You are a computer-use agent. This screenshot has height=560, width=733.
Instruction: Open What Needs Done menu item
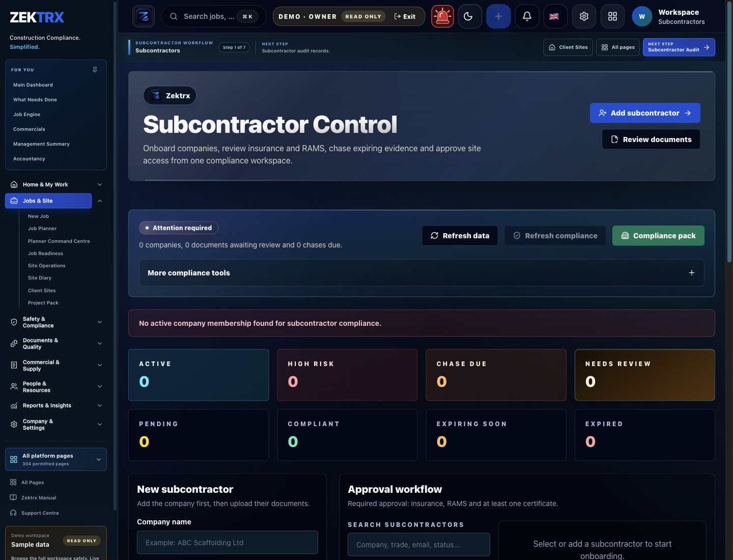pos(35,100)
